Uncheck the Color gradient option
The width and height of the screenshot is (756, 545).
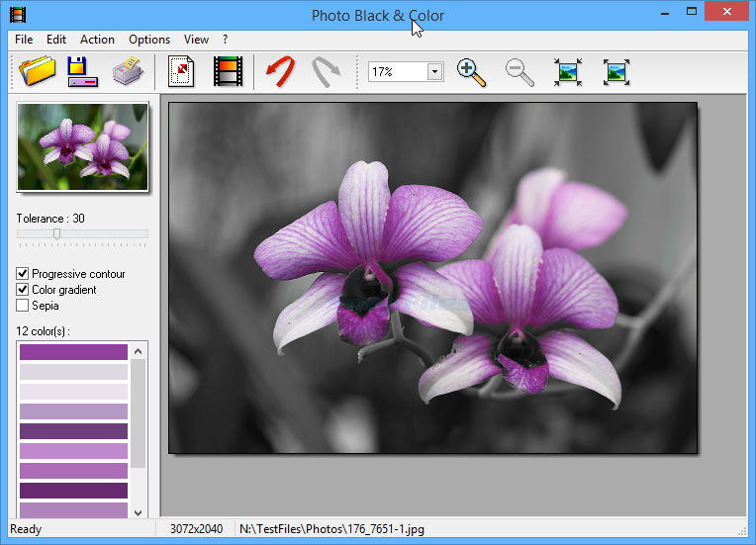pos(23,290)
